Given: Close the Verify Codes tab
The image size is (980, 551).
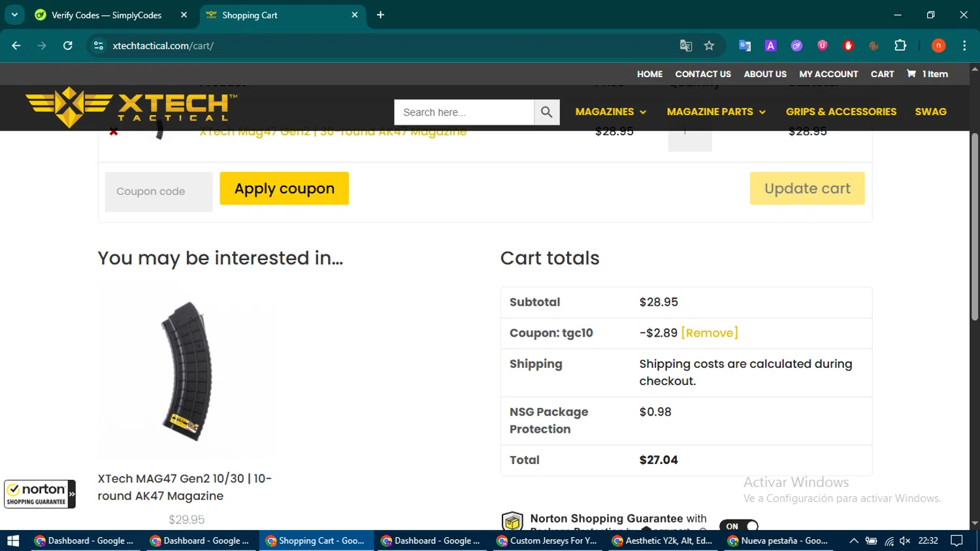Looking at the screenshot, I should [184, 15].
